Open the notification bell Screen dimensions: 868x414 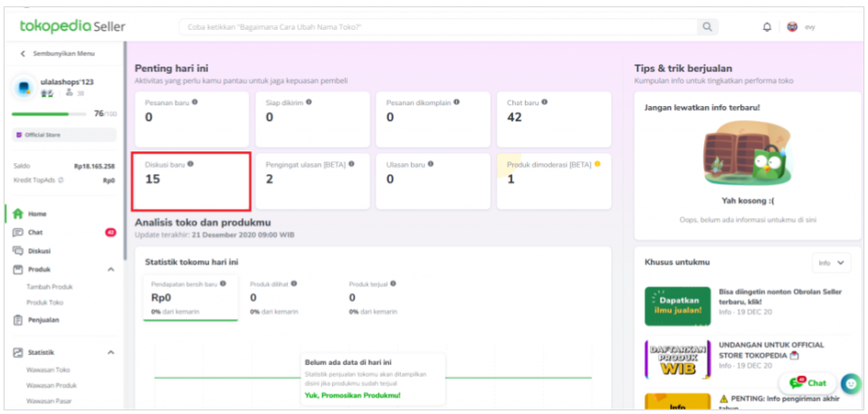(x=767, y=26)
